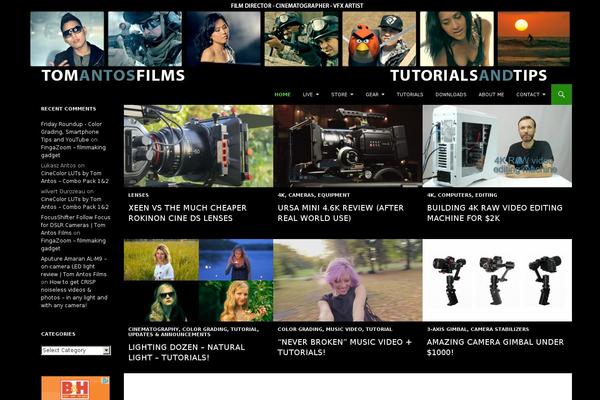The height and width of the screenshot is (400, 600).
Task: Open article 'Xeen vs the much cheaper Rokinon Cine DS lenses'
Action: click(x=188, y=213)
